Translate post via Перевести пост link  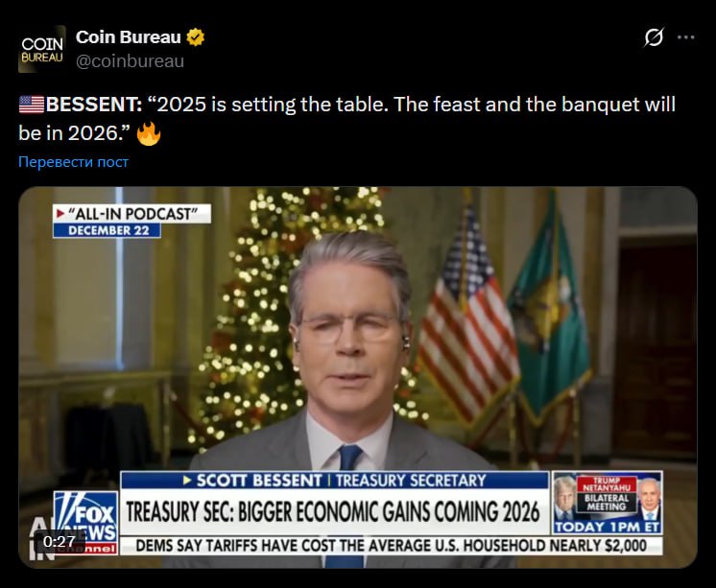pyautogui.click(x=74, y=162)
